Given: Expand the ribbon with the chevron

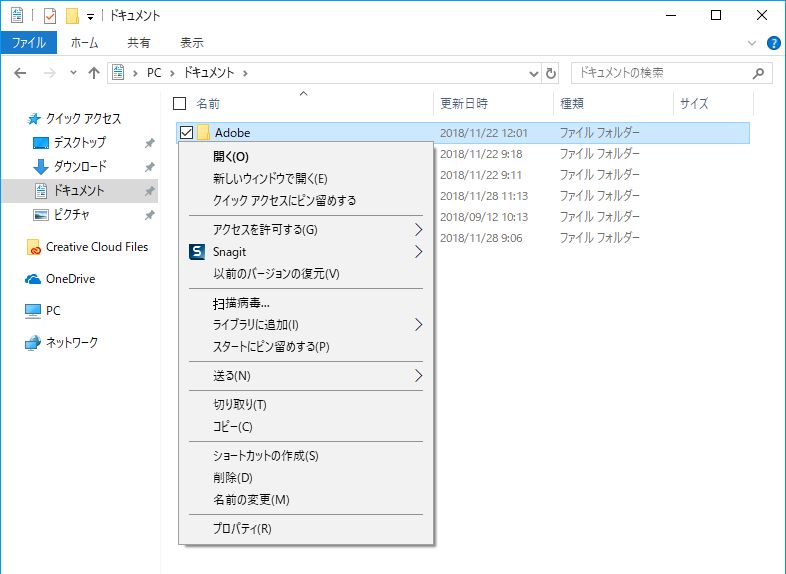Looking at the screenshot, I should coord(751,43).
